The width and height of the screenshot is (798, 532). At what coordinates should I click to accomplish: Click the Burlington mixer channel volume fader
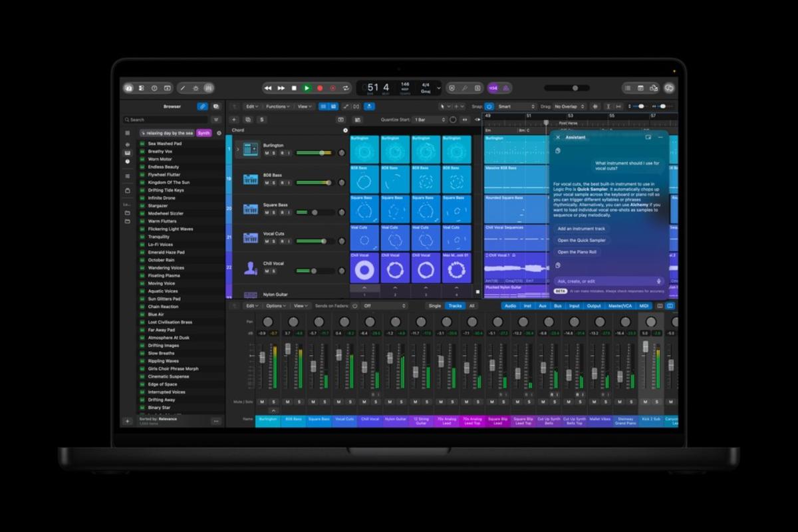[x=262, y=358]
